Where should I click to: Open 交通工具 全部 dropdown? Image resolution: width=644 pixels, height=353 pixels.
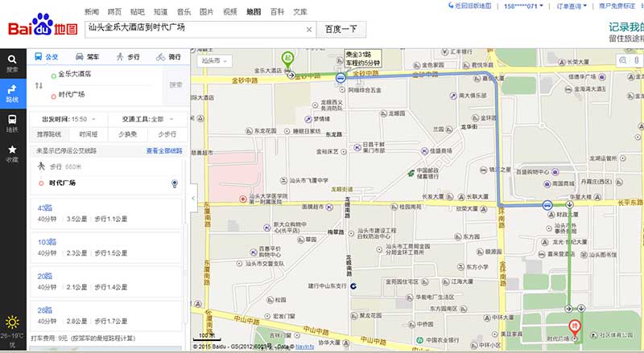(148, 119)
